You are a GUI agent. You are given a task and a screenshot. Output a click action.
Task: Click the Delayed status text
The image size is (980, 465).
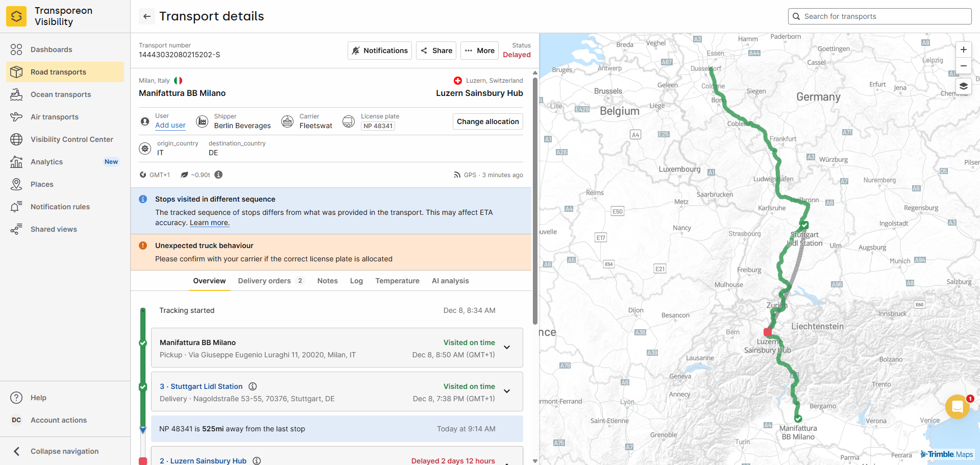(517, 55)
